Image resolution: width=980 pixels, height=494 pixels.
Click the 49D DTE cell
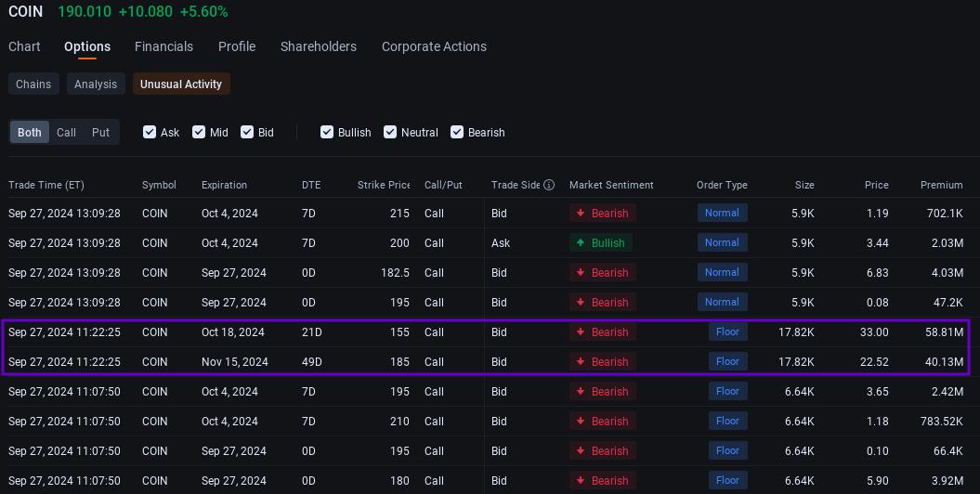pyautogui.click(x=312, y=361)
